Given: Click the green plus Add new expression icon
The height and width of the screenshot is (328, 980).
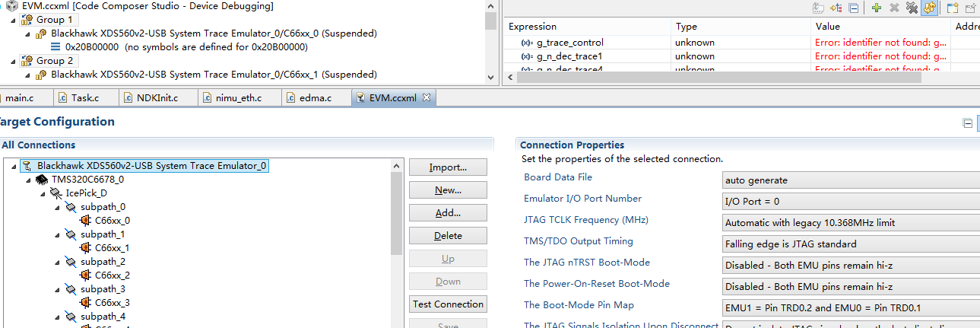Looking at the screenshot, I should click(877, 8).
